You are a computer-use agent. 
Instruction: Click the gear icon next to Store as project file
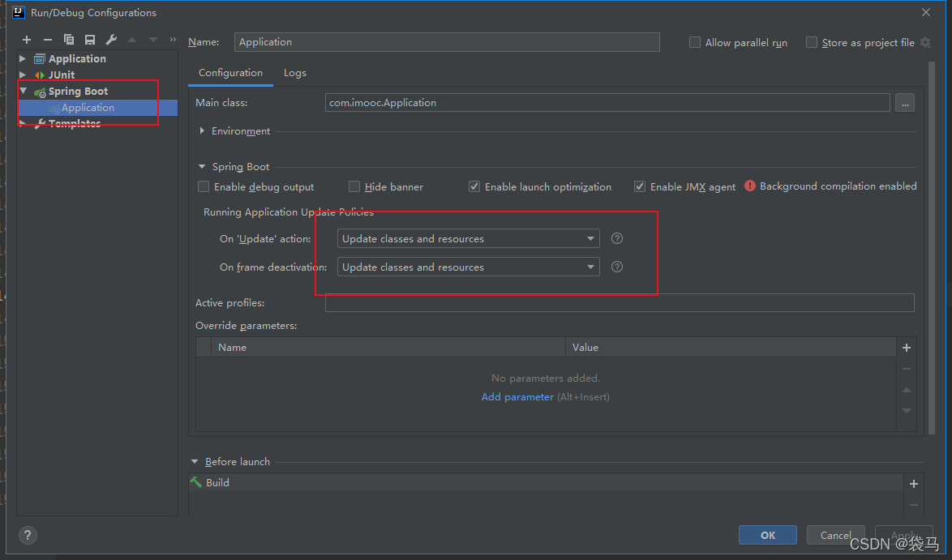click(924, 42)
